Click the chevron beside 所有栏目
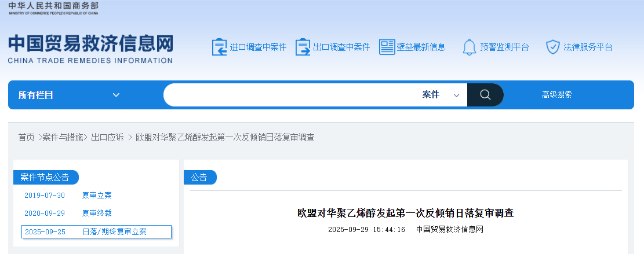The width and height of the screenshot is (644, 254). pos(116,95)
